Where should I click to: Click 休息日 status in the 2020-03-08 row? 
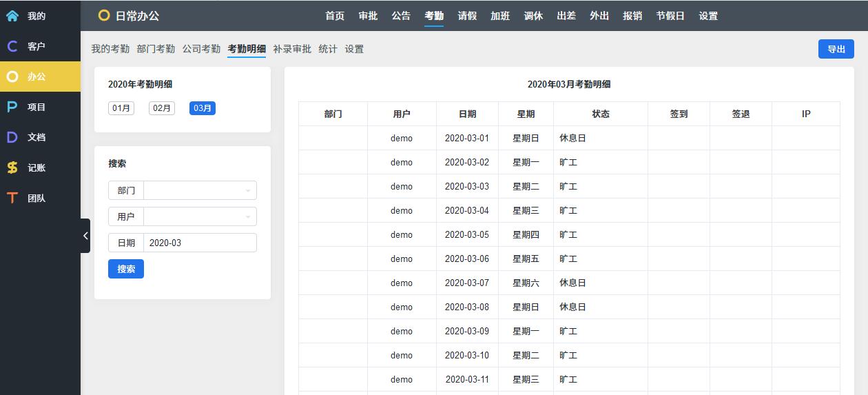pos(572,307)
